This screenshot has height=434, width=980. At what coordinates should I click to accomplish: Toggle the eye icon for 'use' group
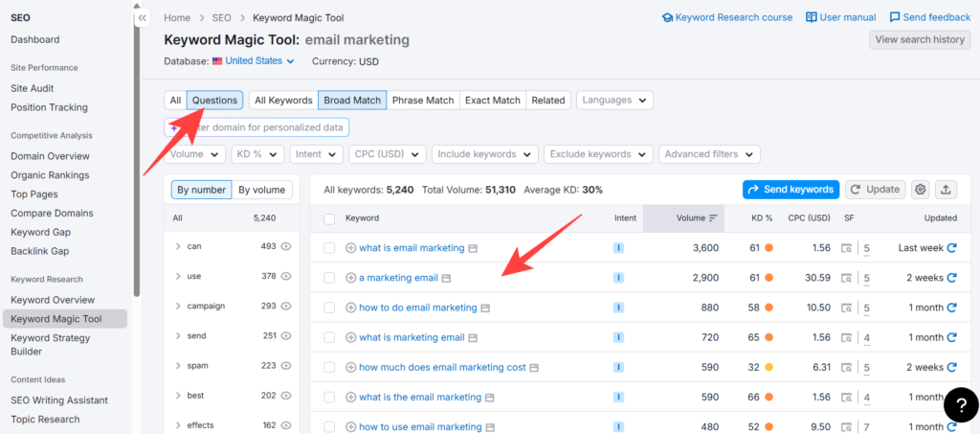(286, 276)
